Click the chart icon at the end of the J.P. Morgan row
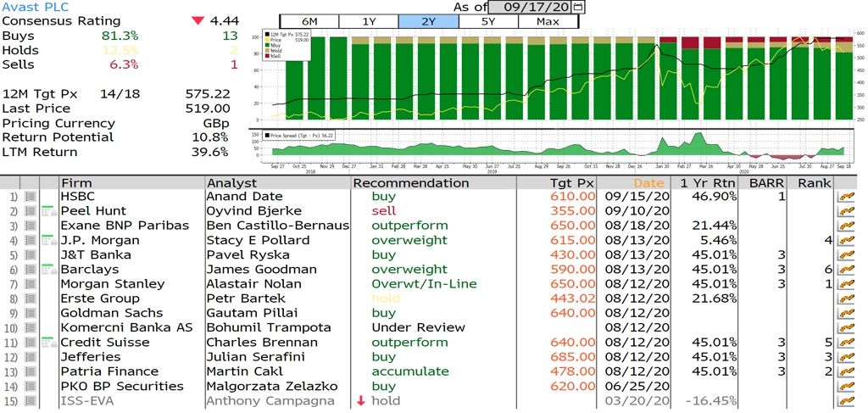Viewport: 868px width, 413px height. click(847, 240)
